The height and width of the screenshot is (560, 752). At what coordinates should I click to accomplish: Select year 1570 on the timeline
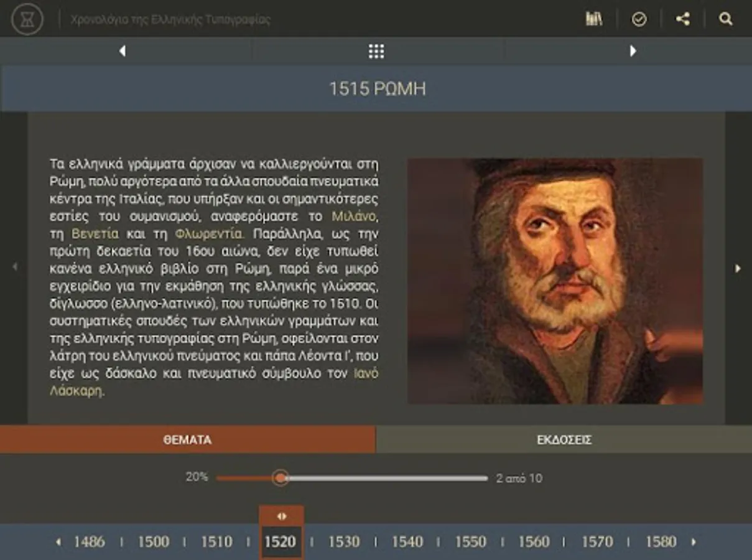(x=598, y=542)
